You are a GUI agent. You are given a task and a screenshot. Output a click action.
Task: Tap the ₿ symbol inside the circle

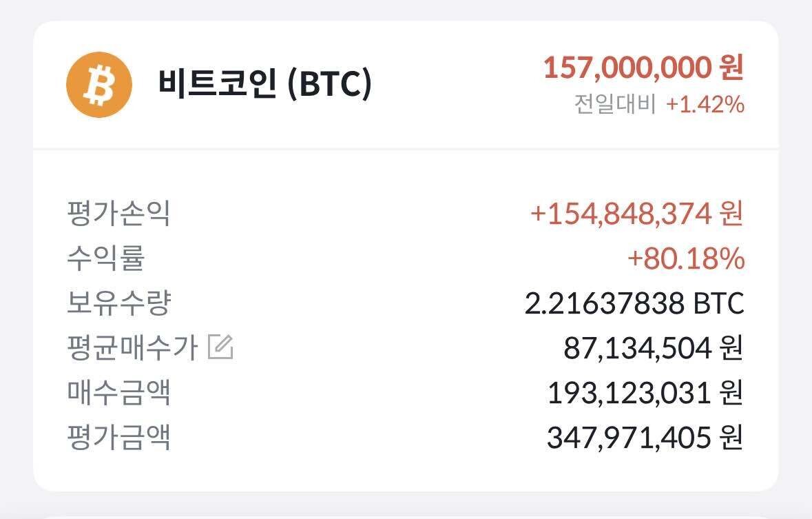coord(98,84)
